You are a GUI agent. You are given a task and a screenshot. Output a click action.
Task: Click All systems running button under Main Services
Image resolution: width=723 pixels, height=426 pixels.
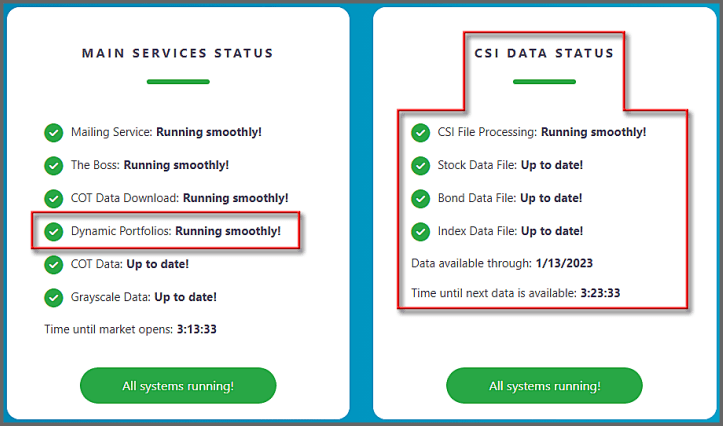pyautogui.click(x=178, y=385)
